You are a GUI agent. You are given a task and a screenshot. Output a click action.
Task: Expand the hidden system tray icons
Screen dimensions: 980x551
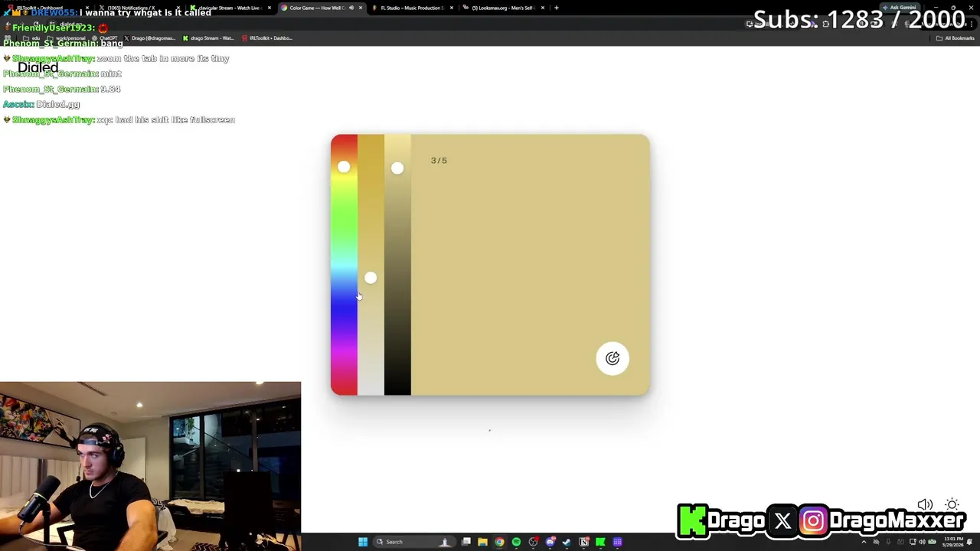pos(864,542)
